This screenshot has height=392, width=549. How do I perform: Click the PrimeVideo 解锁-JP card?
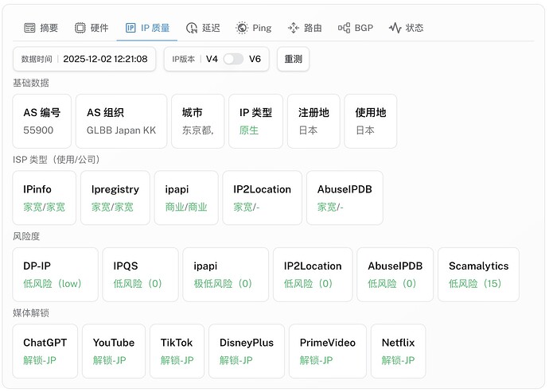pos(328,351)
